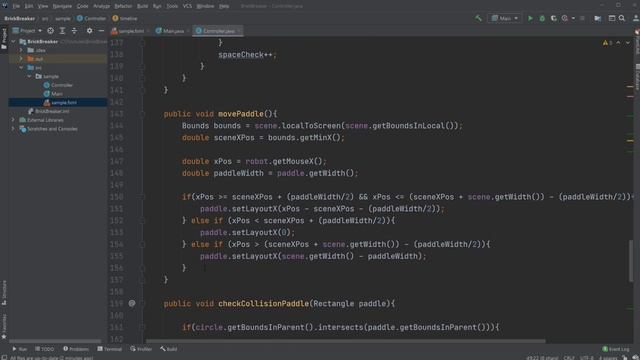Expand External Libraries node
Screen dimensions: 640x360
pyautogui.click(x=13, y=120)
